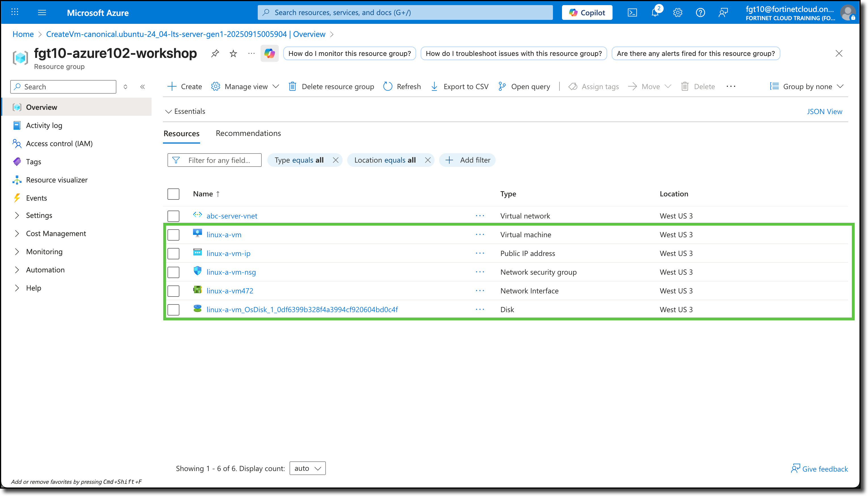
Task: Open Activity log in sidebar
Action: tap(44, 125)
